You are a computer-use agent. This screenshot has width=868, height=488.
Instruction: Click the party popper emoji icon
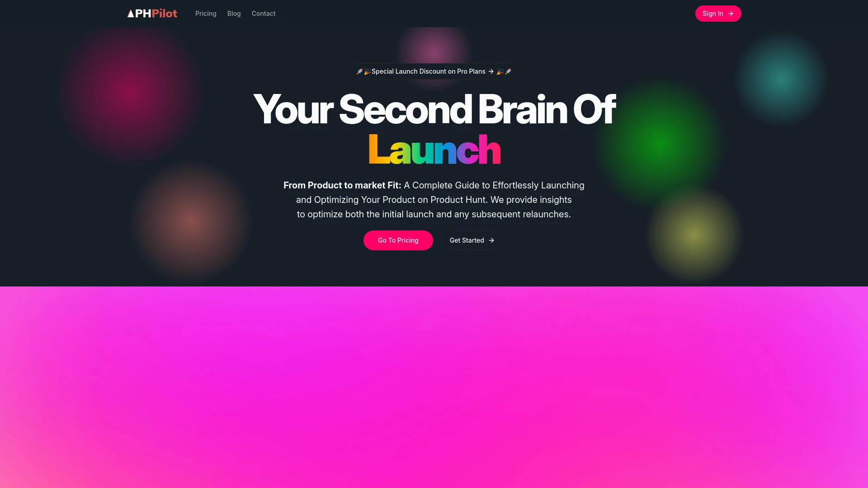367,71
